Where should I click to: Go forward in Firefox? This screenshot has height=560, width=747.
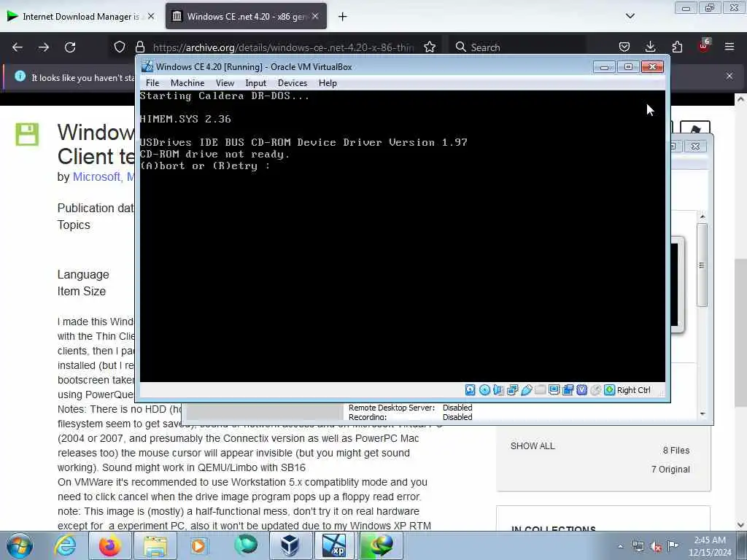coord(44,47)
